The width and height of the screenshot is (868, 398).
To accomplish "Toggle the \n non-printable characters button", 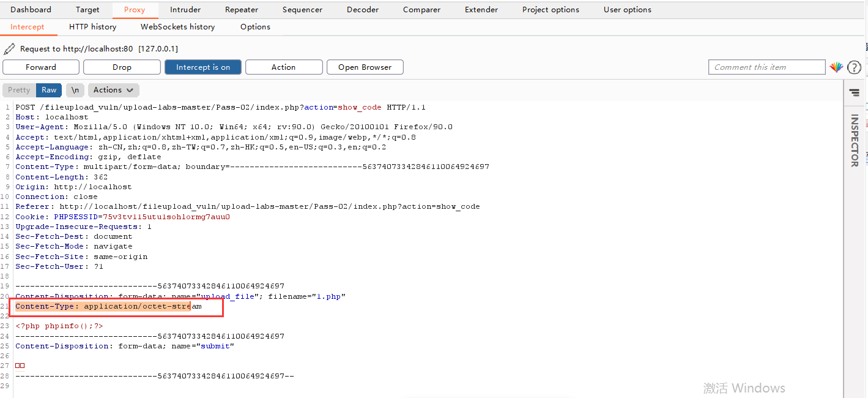I will coord(75,90).
